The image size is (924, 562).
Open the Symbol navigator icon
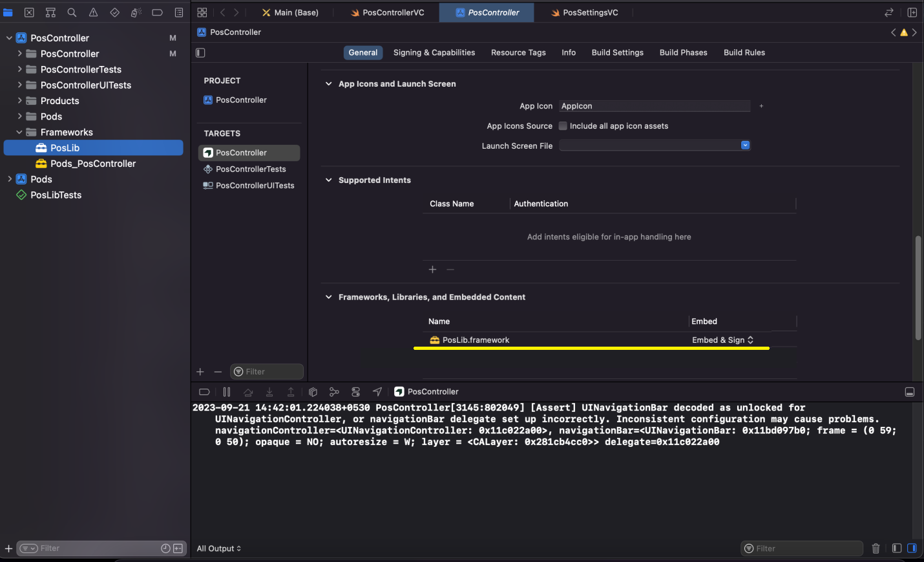50,12
